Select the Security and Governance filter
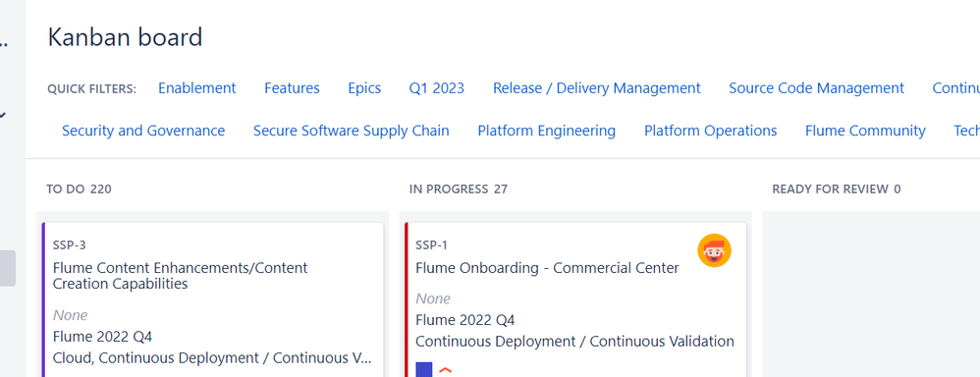Image resolution: width=980 pixels, height=377 pixels. (x=143, y=131)
